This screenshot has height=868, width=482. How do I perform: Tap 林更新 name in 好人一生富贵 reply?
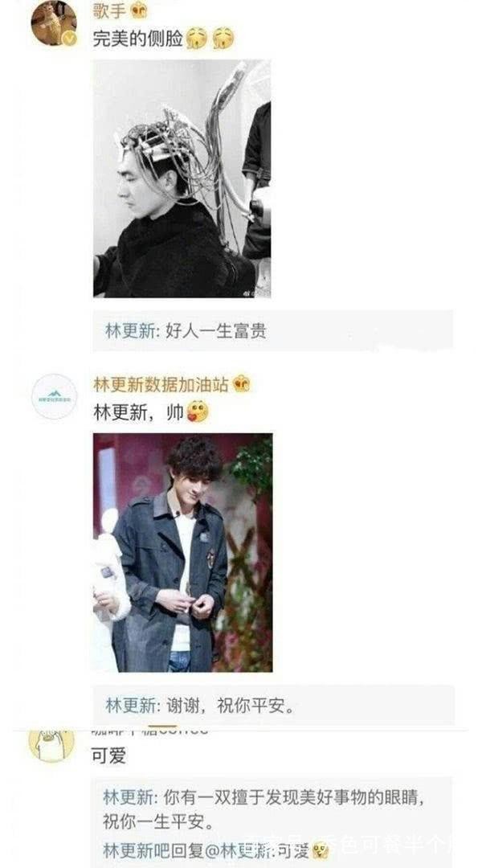point(131,330)
